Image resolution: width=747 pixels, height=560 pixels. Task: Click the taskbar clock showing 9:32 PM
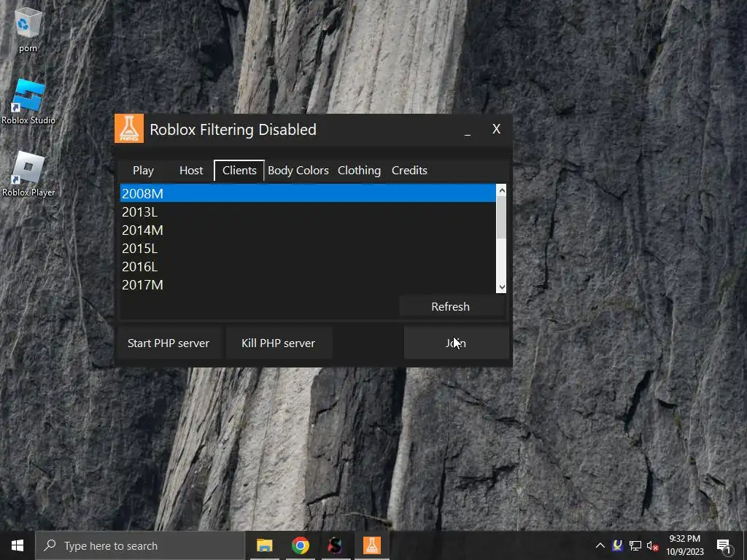click(684, 545)
